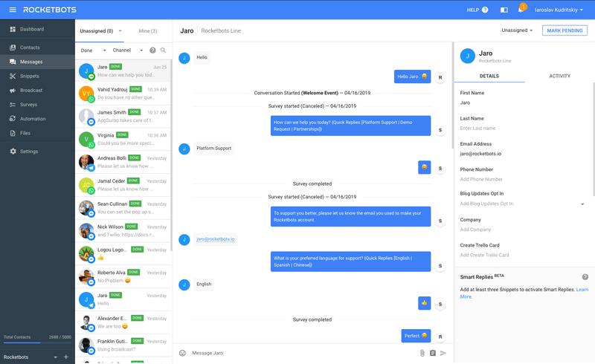
Task: Click the search icon in conversation list
Action: click(163, 50)
